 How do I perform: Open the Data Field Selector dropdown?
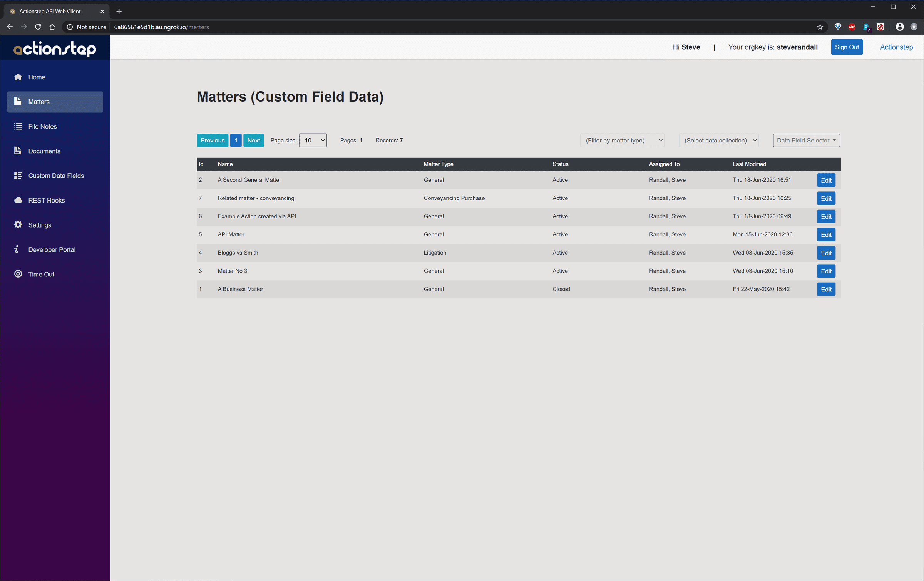click(x=806, y=140)
